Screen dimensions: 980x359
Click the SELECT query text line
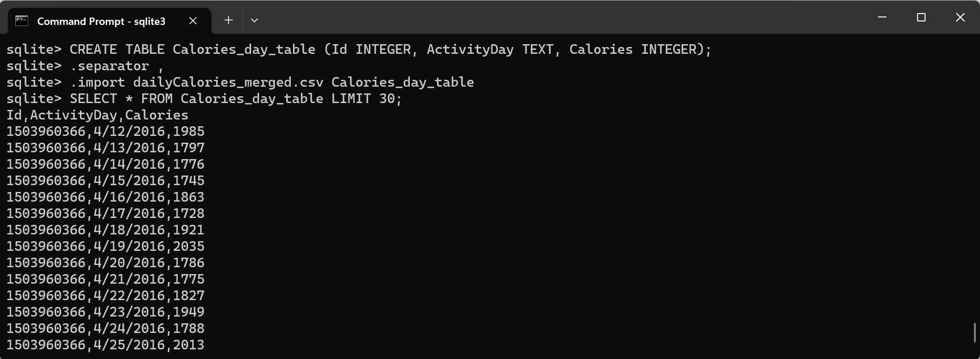(x=205, y=99)
